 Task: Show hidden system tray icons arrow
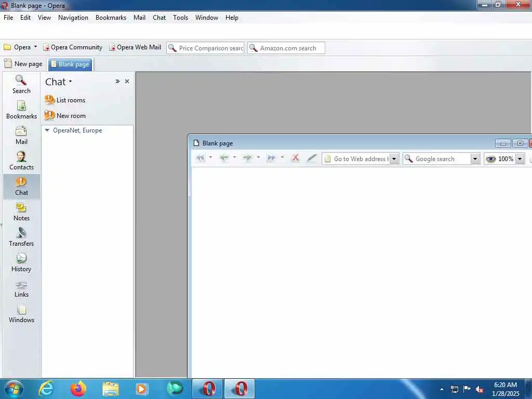coord(442,389)
